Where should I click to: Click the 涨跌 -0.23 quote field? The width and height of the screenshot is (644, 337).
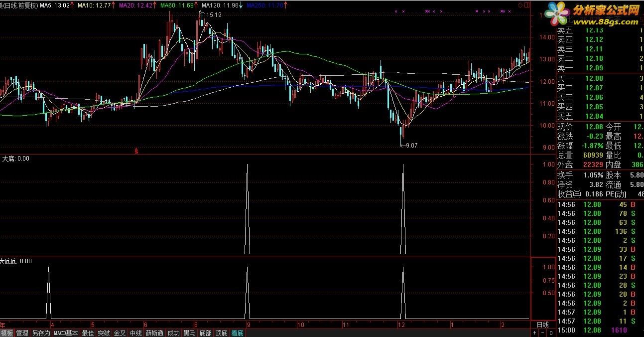(x=580, y=136)
